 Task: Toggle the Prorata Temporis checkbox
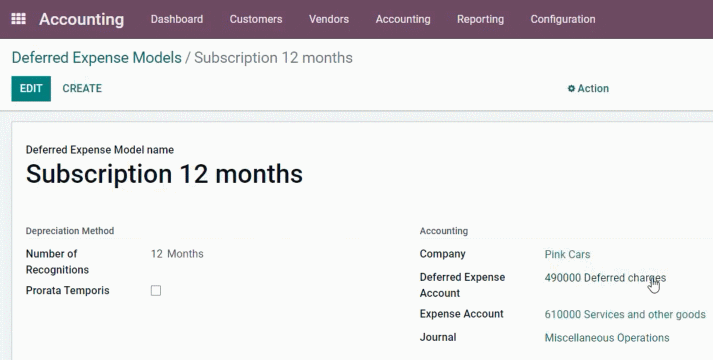point(156,290)
